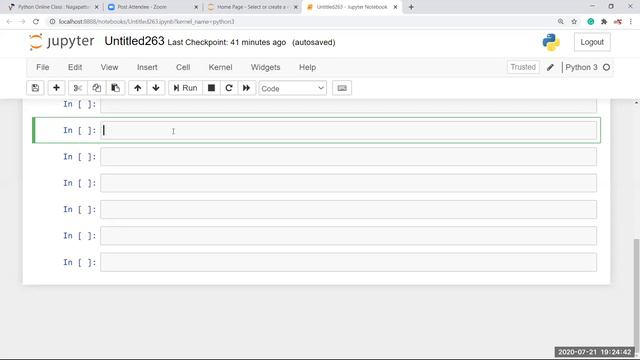This screenshot has height=360, width=640.
Task: Bookmark this page with the star icon
Action: pos(574,22)
